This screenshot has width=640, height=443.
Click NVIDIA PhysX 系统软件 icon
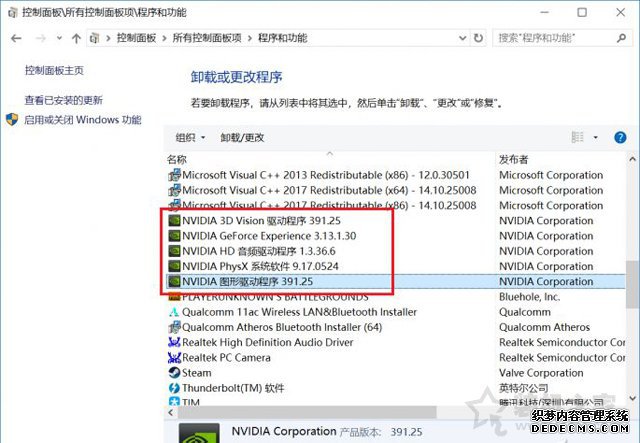tap(174, 266)
